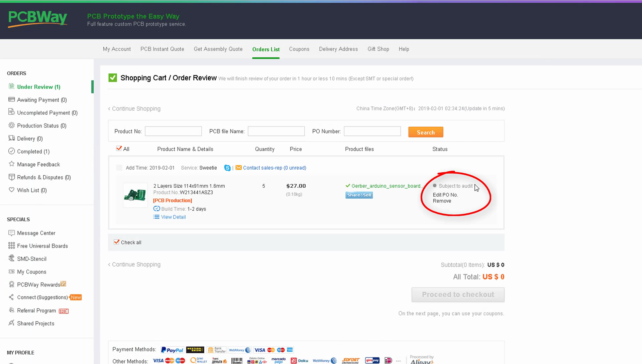Screen dimensions: 642x364
Task: Expand View Detail for the order
Action: point(173,217)
